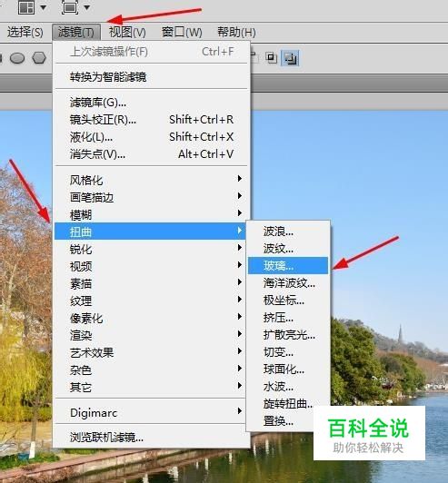Expand the 画笔描边 submenu
The height and width of the screenshot is (483, 448).
coord(150,196)
